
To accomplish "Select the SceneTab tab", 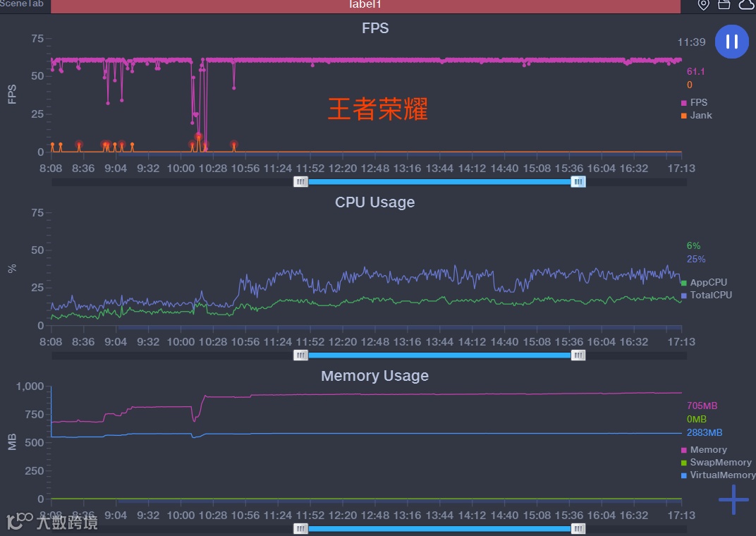I will coord(22,4).
